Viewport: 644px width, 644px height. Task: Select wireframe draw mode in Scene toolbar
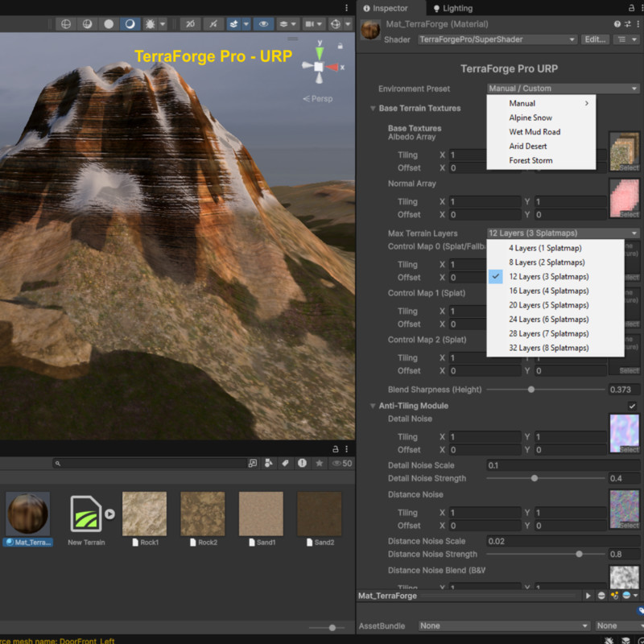pos(66,24)
